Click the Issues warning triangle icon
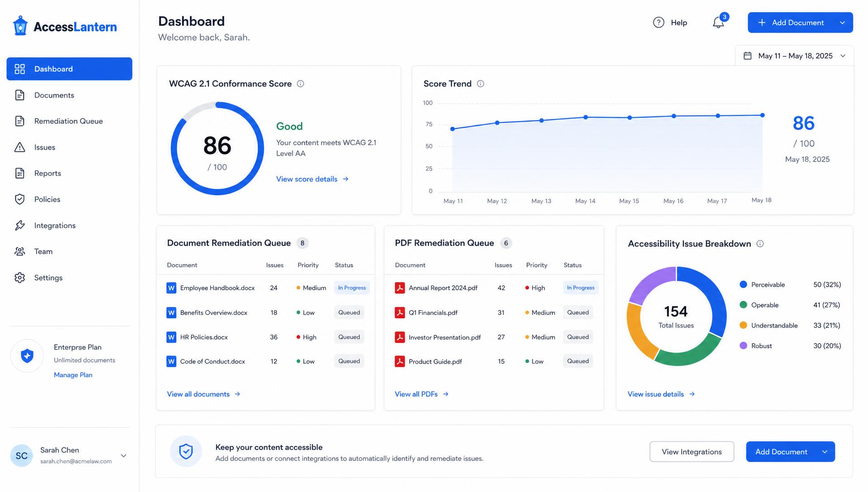The height and width of the screenshot is (492, 868). pyautogui.click(x=20, y=147)
